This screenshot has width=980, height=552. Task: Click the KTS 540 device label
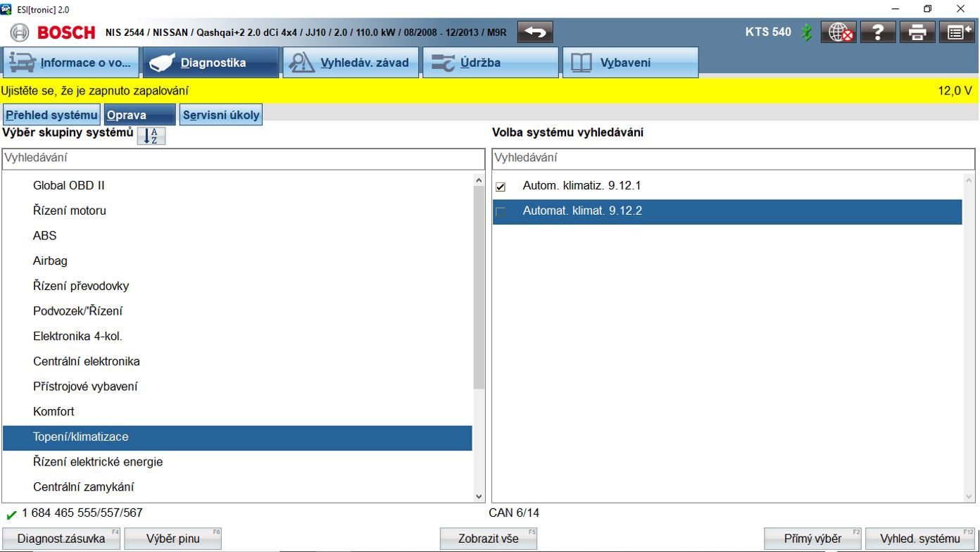point(768,32)
